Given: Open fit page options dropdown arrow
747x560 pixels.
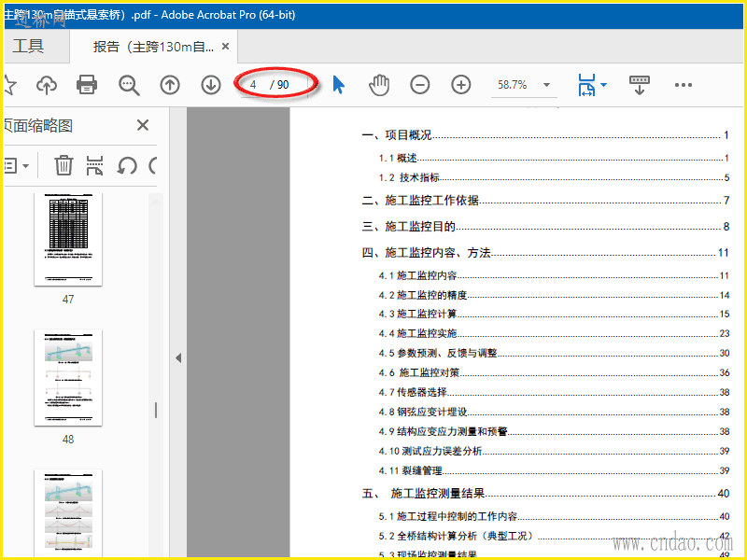Looking at the screenshot, I should (603, 85).
